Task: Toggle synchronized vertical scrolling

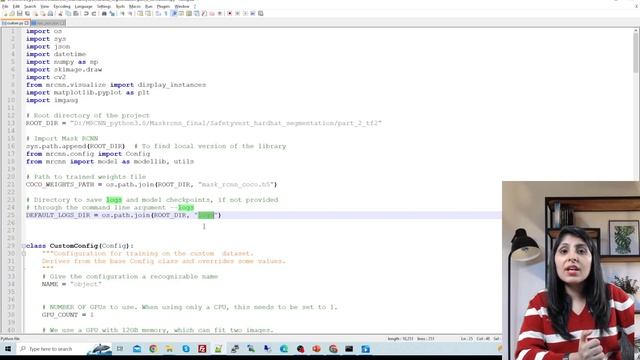Action: [x=140, y=13]
